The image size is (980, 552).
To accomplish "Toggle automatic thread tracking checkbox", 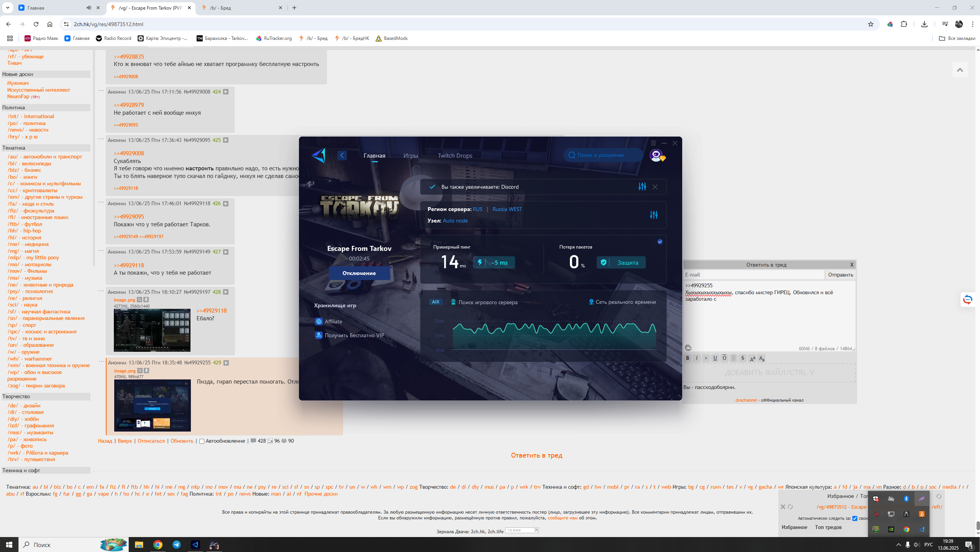I will tap(855, 518).
